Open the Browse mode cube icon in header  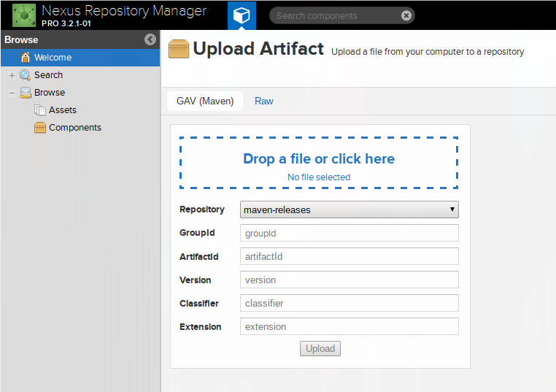[242, 15]
